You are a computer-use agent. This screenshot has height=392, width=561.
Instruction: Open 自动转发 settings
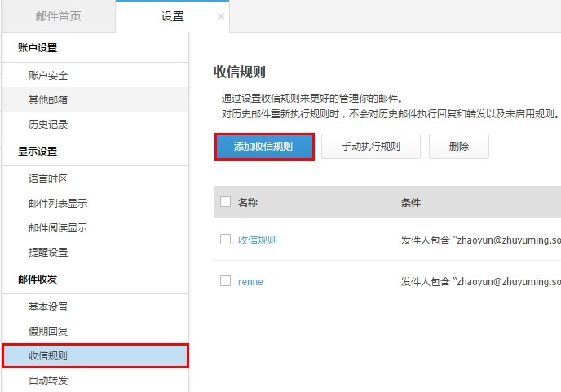48,380
